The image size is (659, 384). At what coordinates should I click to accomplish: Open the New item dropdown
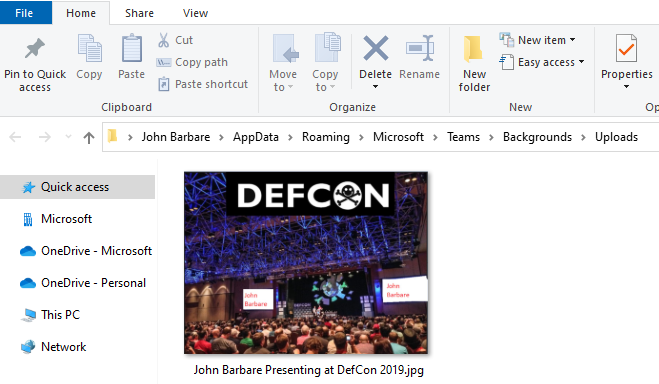click(x=537, y=40)
